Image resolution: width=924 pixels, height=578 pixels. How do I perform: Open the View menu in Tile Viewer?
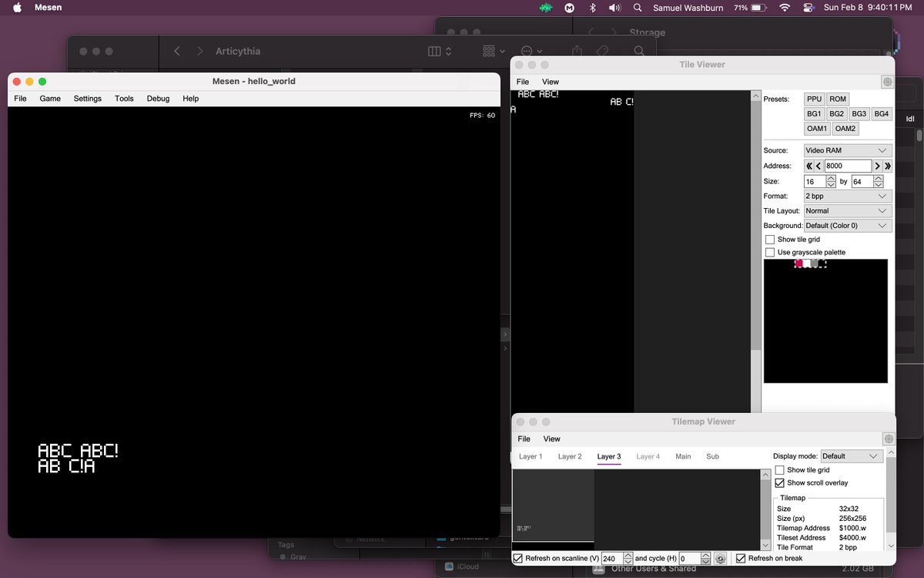(551, 82)
